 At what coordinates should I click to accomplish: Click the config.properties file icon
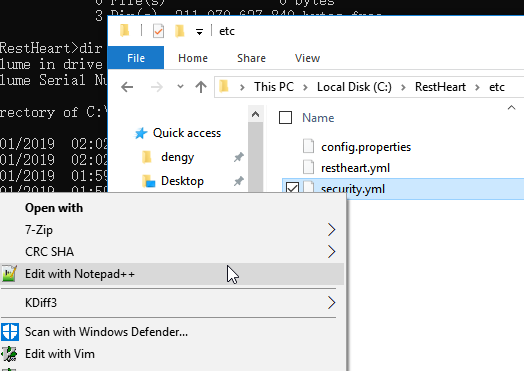point(308,146)
